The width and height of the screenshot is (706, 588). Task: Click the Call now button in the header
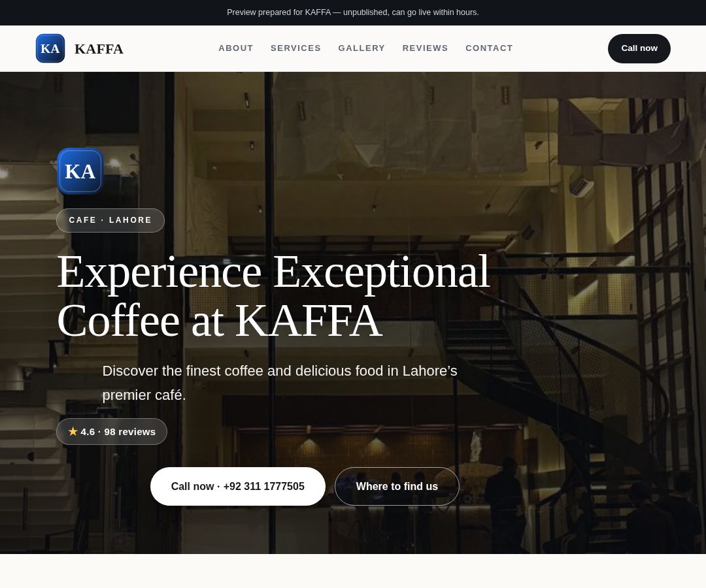pyautogui.click(x=639, y=48)
